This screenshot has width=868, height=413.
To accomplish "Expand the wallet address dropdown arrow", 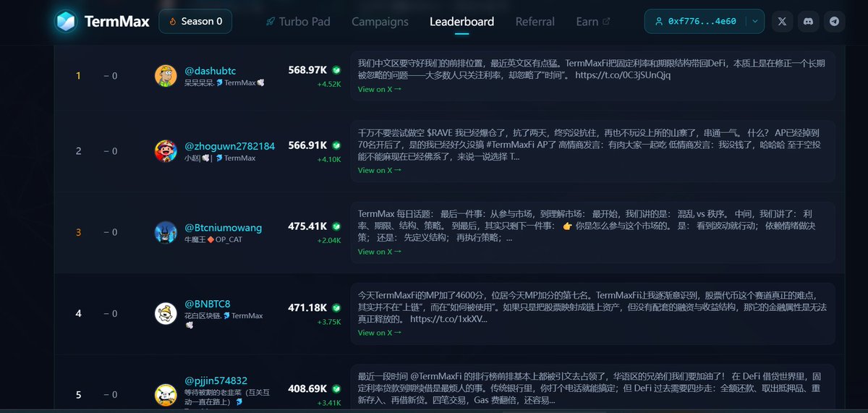I will (x=755, y=22).
